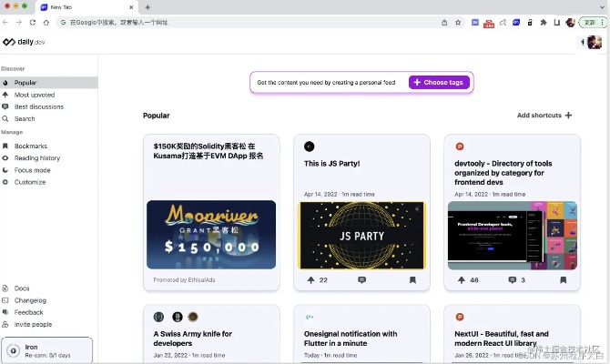Toggle browser side panel icon

[556, 23]
